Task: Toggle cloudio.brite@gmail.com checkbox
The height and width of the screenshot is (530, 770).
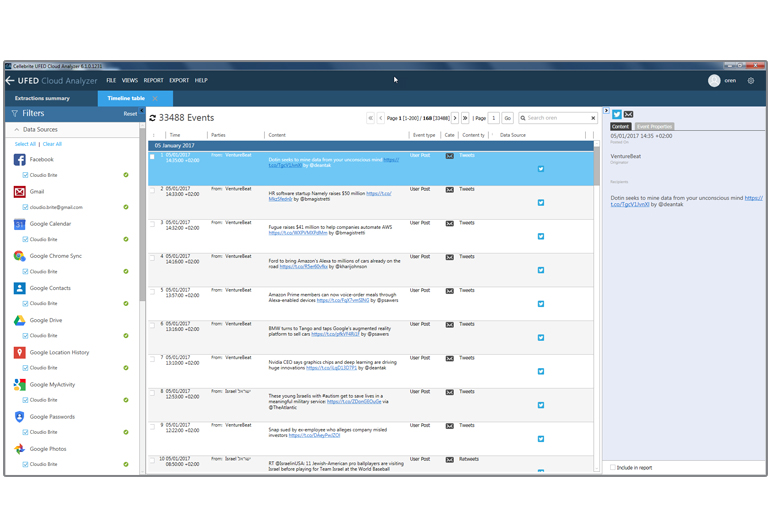Action: click(25, 207)
